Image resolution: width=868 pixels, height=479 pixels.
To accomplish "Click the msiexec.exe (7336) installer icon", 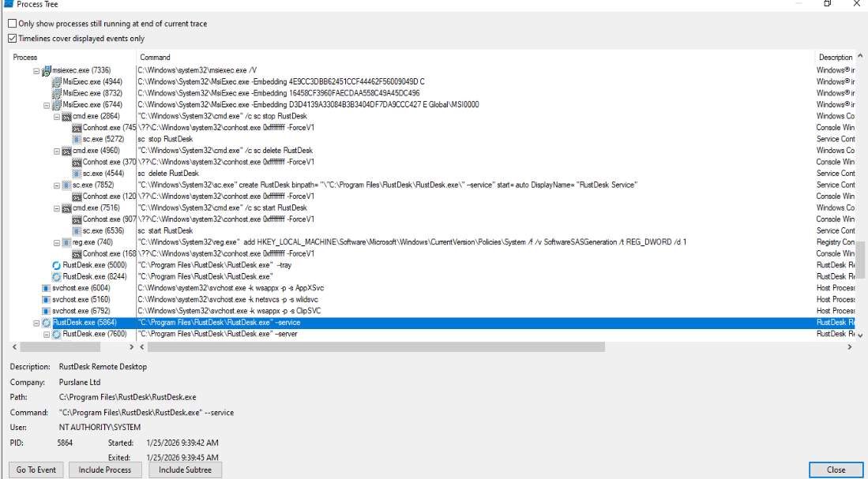I will pyautogui.click(x=47, y=70).
